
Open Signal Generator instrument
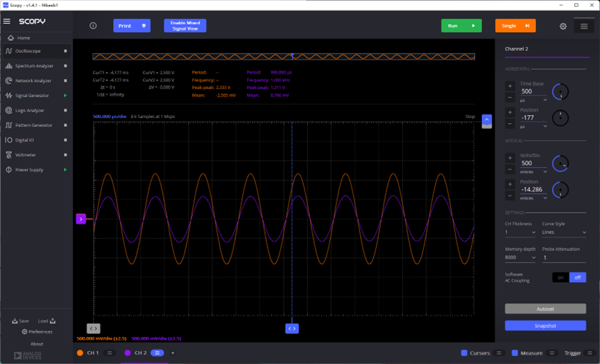[x=32, y=96]
